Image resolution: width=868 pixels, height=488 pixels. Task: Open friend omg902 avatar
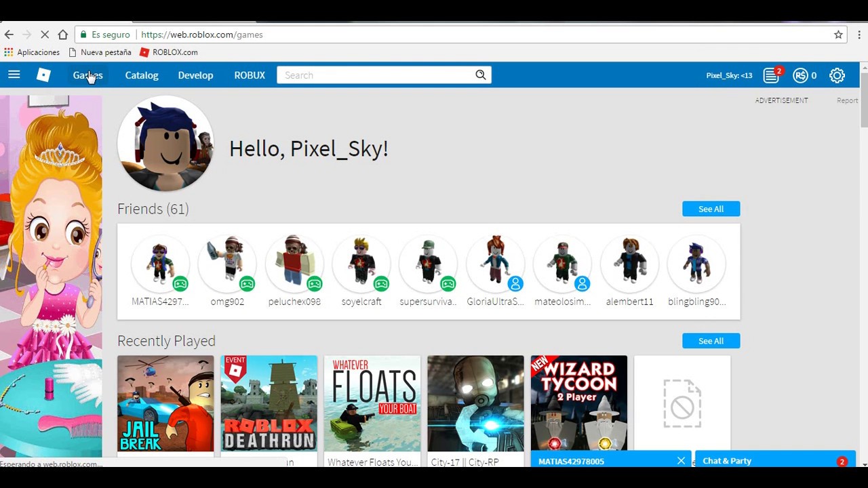pyautogui.click(x=227, y=263)
